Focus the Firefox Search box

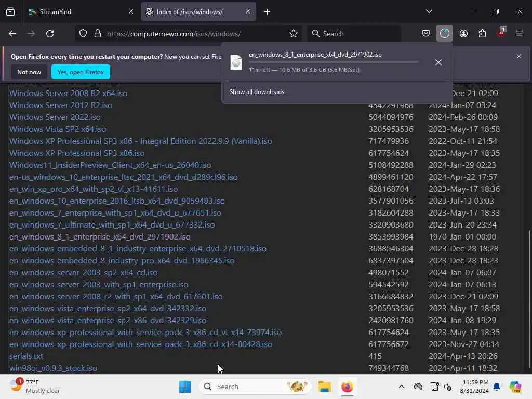pyautogui.click(x=354, y=34)
